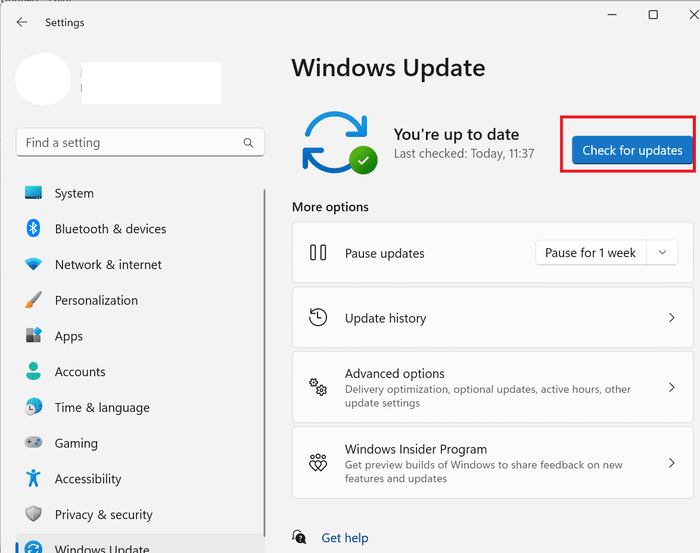Click the Network wifi icon
This screenshot has width=700, height=553.
33,264
